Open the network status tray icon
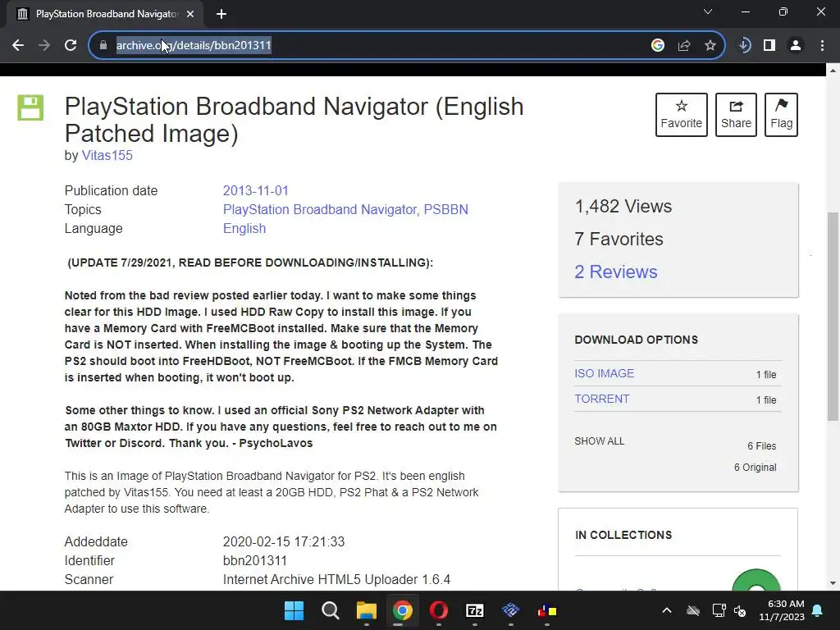 click(x=719, y=610)
